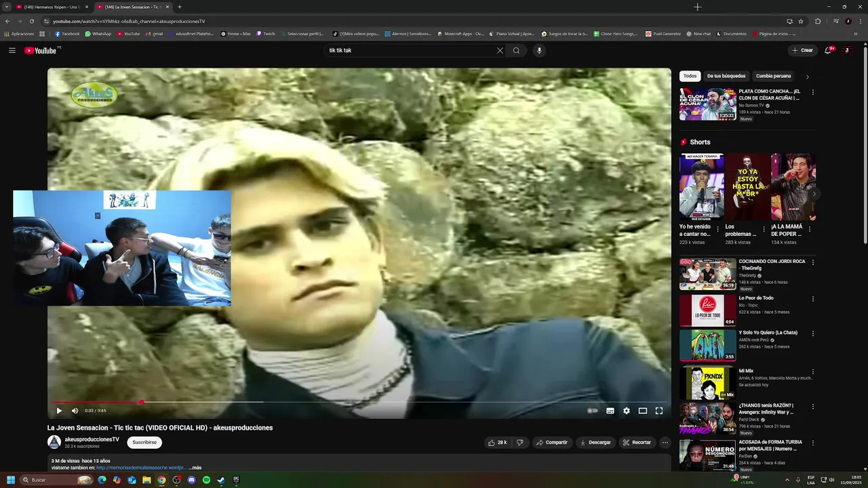Image resolution: width=868 pixels, height=488 pixels.
Task: Select the Cumbia peruana chip
Action: pos(773,76)
